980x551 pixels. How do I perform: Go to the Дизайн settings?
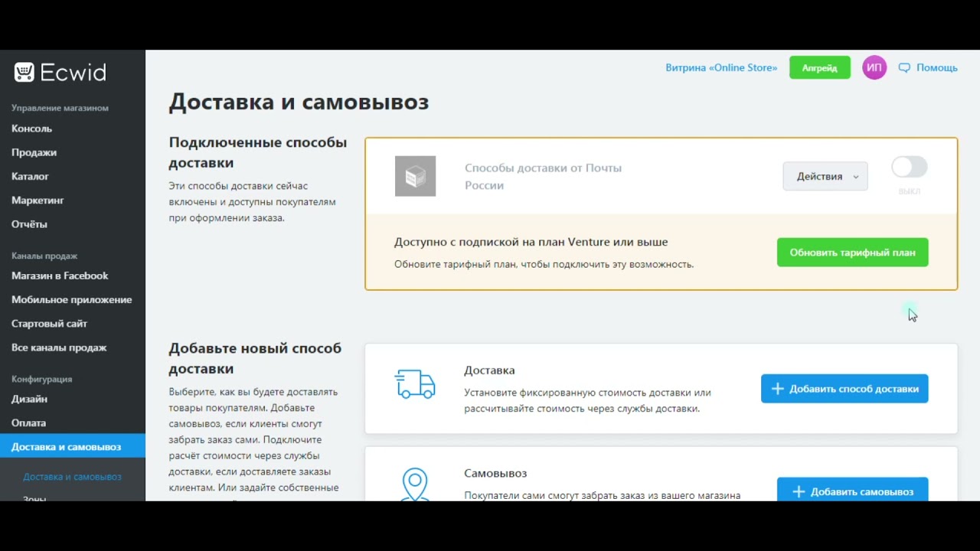pos(29,399)
